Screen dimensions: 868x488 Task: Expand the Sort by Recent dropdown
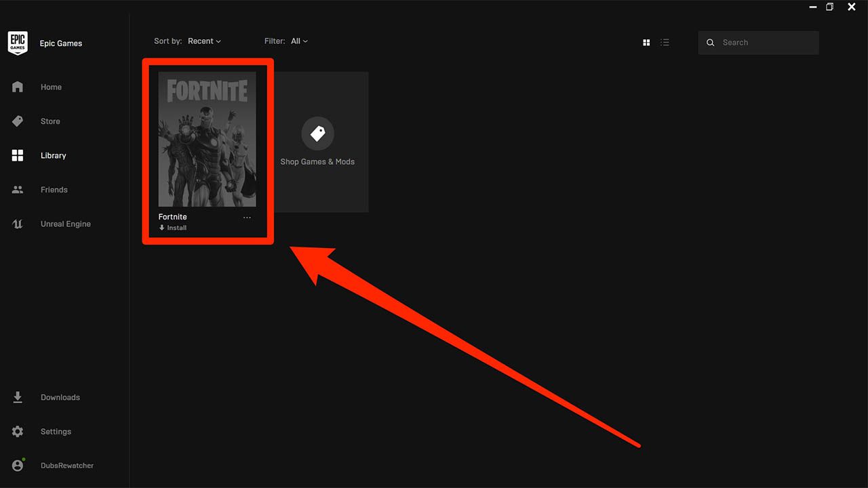(204, 41)
